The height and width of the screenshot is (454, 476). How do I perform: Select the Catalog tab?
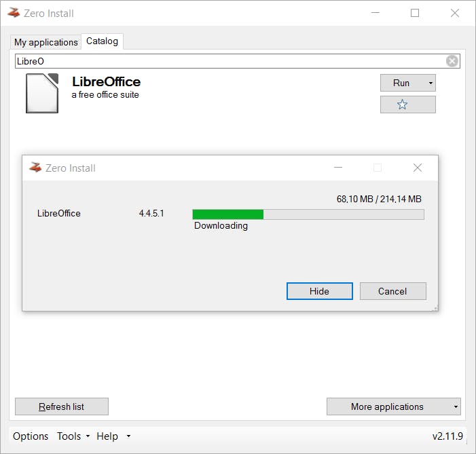tap(102, 41)
